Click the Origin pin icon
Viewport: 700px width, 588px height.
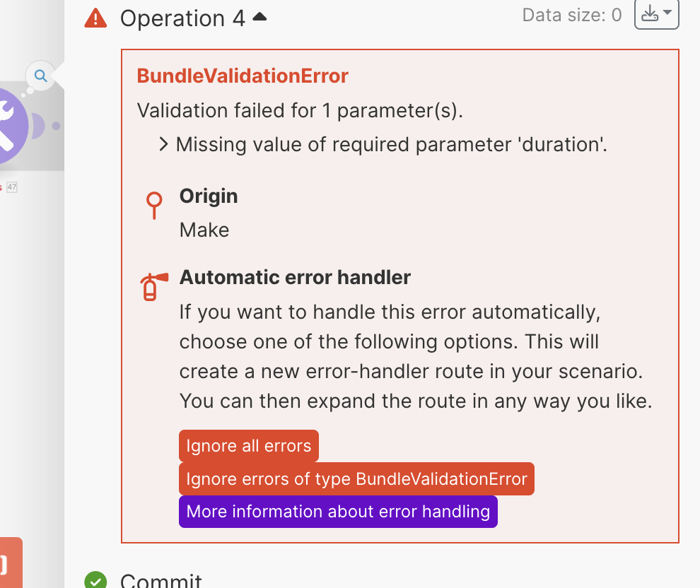(153, 204)
